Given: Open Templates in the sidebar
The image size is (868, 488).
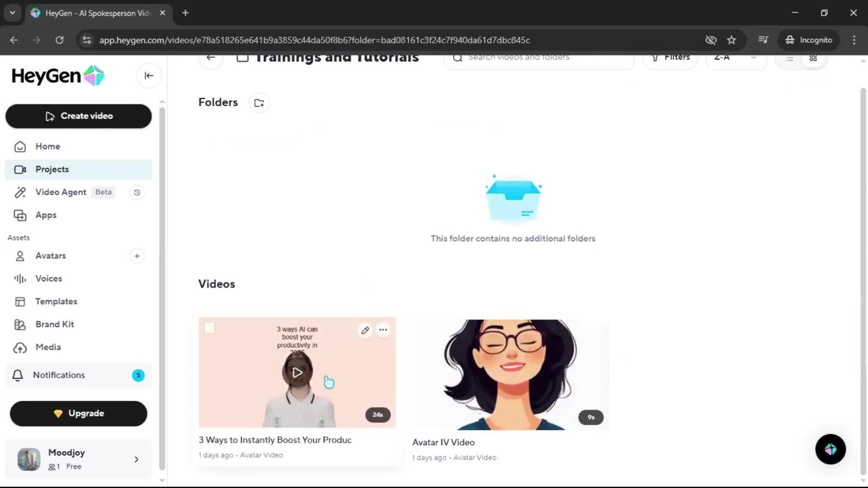Looking at the screenshot, I should 56,301.
